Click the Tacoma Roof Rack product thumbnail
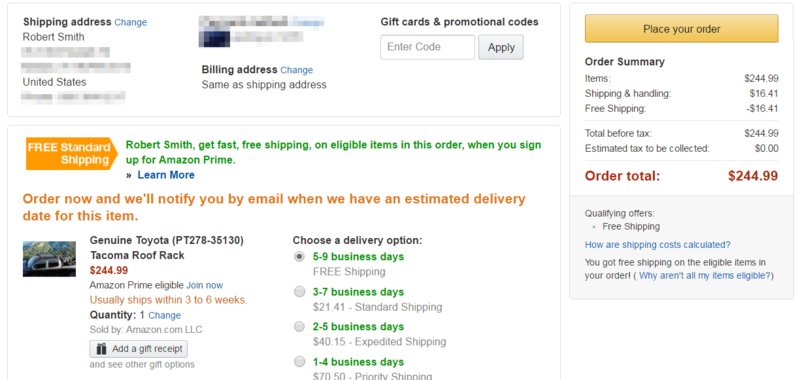 click(x=49, y=259)
